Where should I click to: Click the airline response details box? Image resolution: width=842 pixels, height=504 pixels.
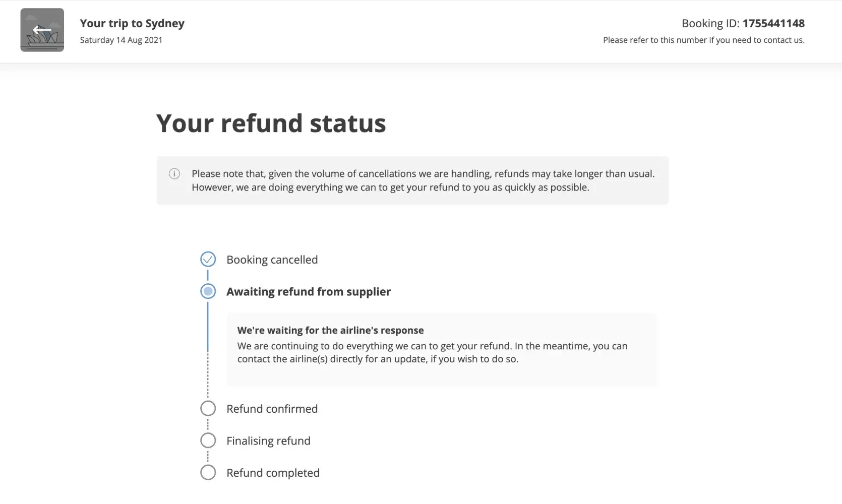(441, 349)
